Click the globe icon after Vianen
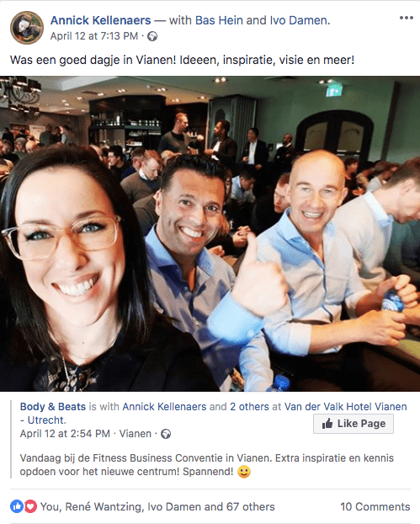Viewport: 420px width, 524px height. [x=166, y=434]
